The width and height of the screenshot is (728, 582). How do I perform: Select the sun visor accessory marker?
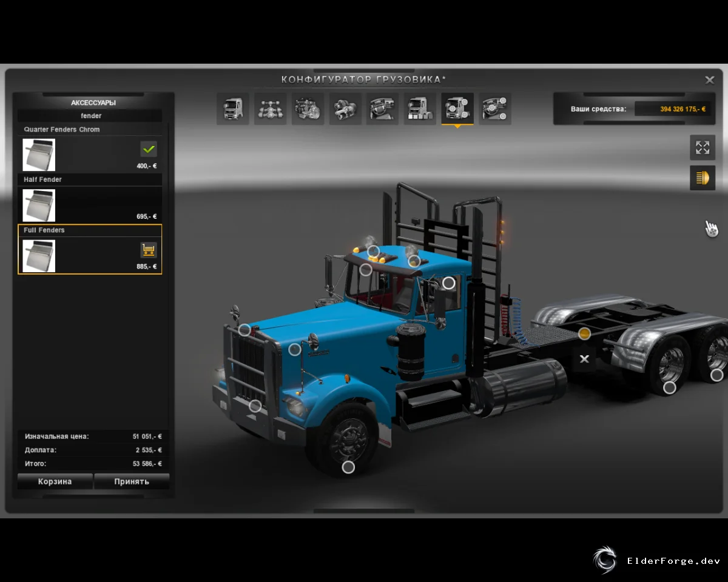pyautogui.click(x=366, y=270)
